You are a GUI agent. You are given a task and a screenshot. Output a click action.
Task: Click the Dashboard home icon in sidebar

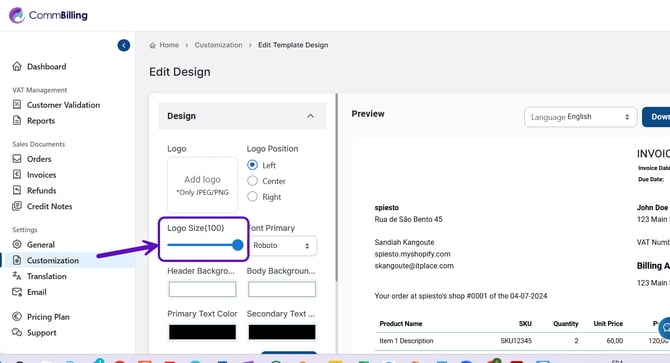coord(17,66)
